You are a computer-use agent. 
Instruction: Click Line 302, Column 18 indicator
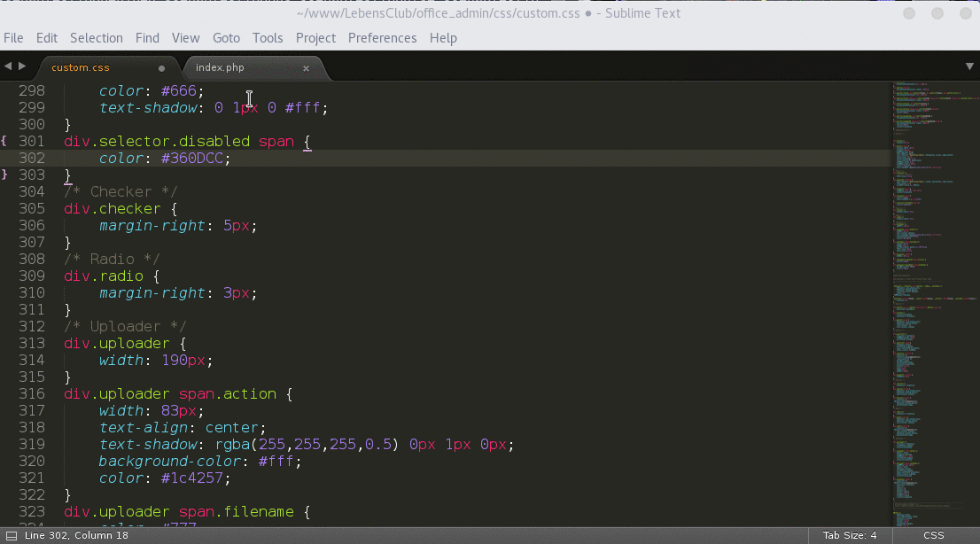84,535
